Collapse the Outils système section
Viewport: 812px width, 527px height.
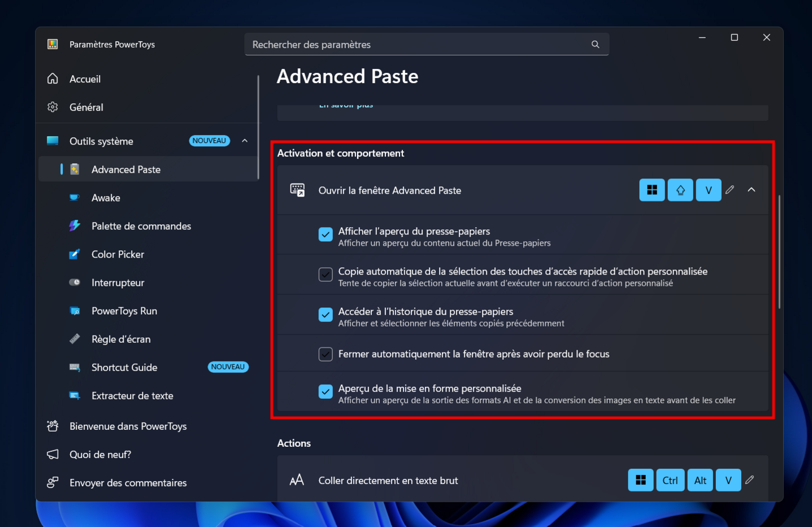[245, 141]
